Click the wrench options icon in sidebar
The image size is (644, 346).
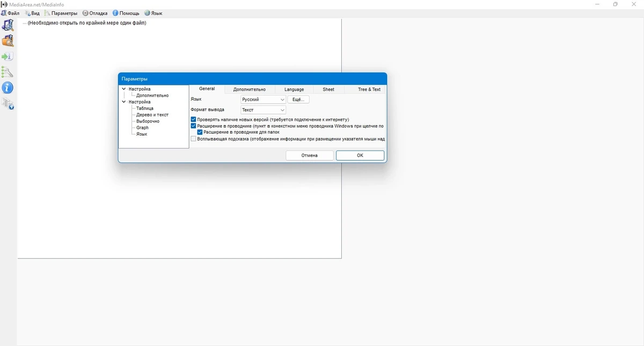8,72
